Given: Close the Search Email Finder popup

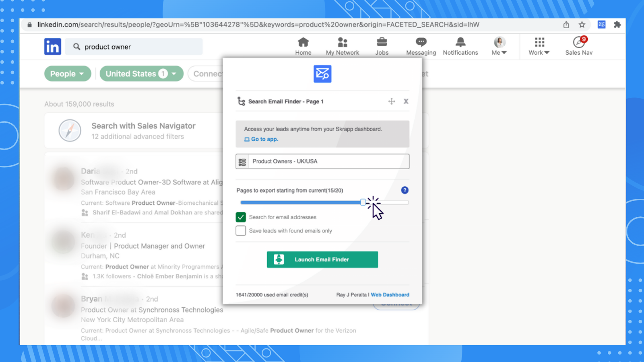Looking at the screenshot, I should 406,101.
